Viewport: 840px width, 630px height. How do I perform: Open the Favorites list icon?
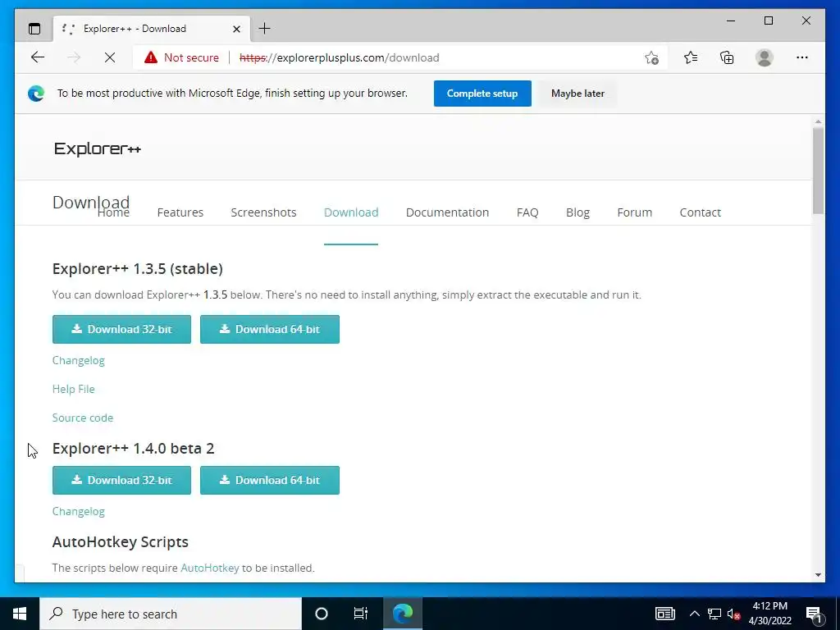pos(691,57)
